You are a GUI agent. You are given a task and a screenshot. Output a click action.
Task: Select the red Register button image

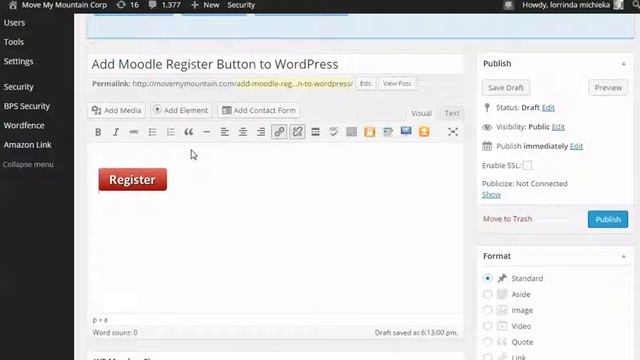[133, 180]
